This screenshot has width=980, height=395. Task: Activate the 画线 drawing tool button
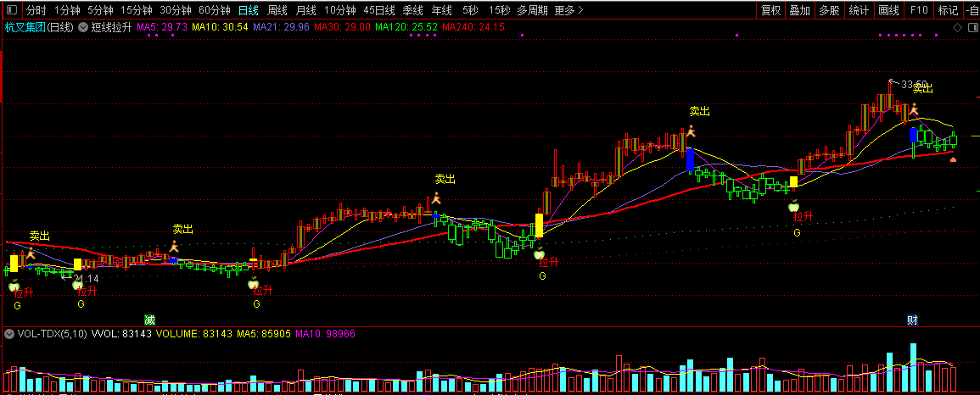pos(888,10)
